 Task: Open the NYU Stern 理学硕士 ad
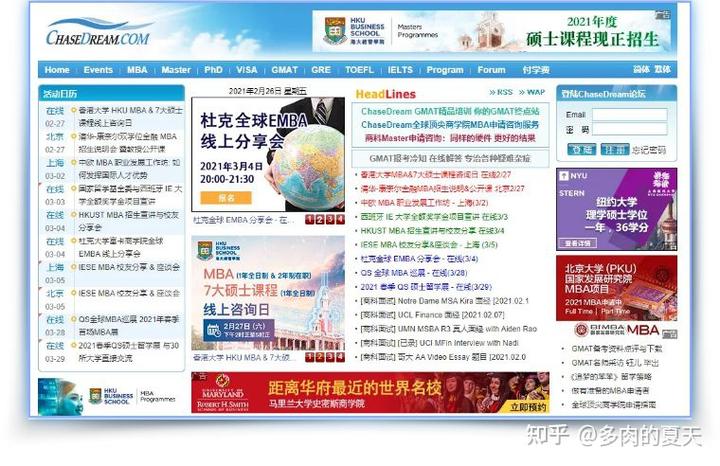click(617, 209)
